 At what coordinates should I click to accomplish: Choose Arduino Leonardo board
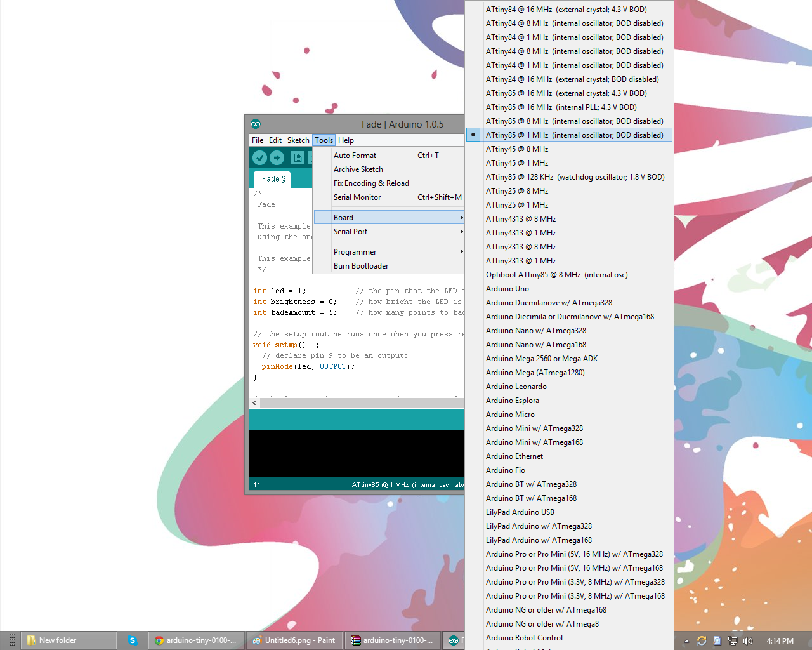pyautogui.click(x=569, y=387)
